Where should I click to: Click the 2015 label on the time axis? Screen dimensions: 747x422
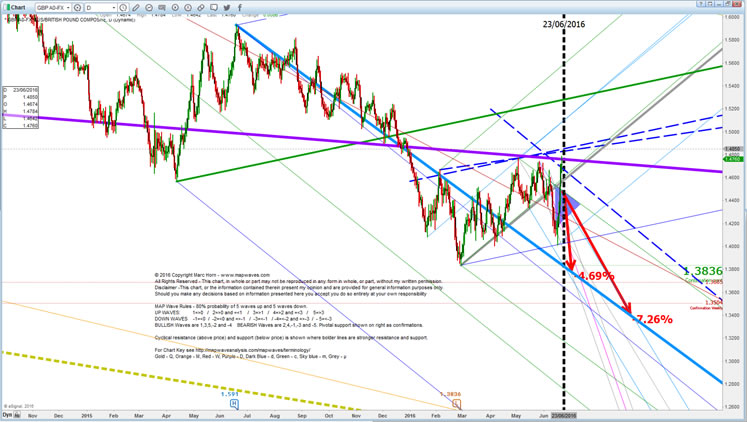pos(87,415)
